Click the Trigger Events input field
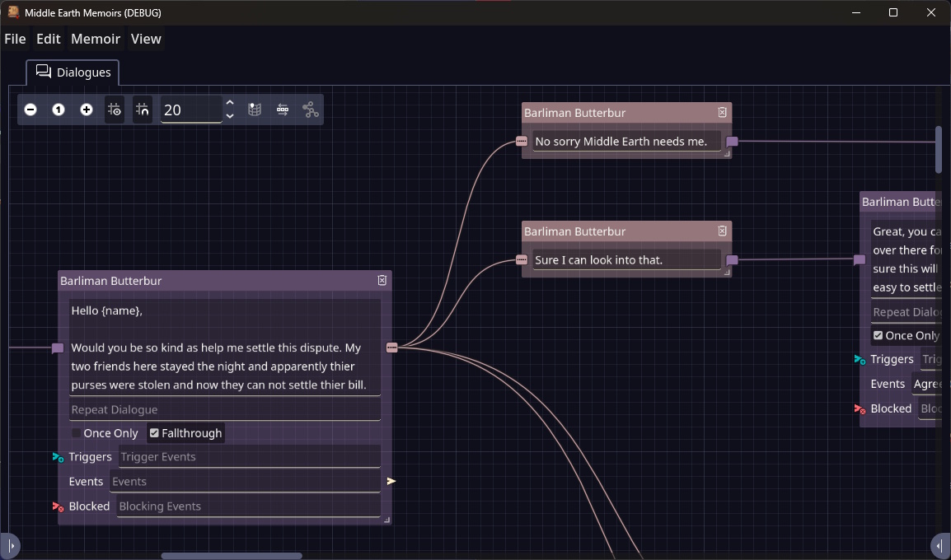 (x=249, y=457)
